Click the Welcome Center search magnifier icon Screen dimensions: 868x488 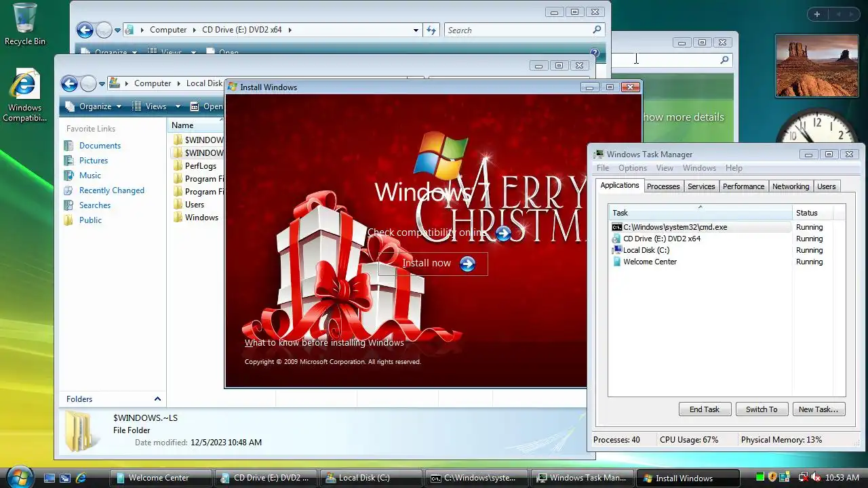724,60
